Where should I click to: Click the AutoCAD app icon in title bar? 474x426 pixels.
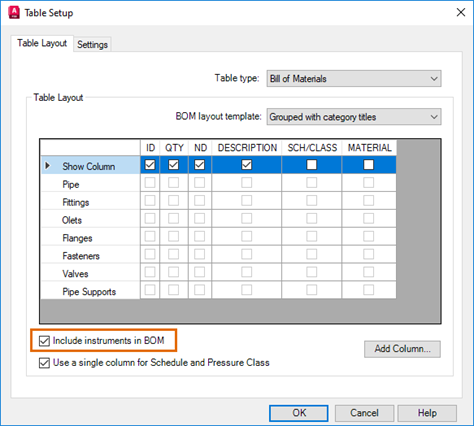click(14, 13)
